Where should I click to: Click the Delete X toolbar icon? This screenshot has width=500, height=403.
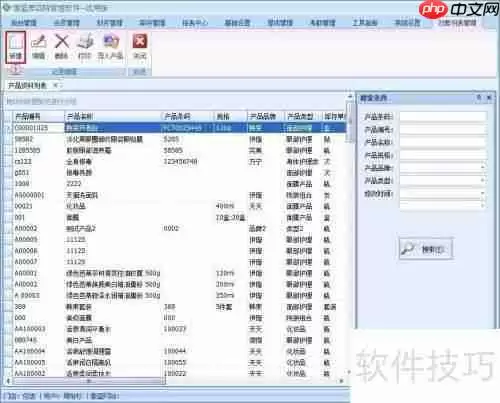click(x=62, y=47)
